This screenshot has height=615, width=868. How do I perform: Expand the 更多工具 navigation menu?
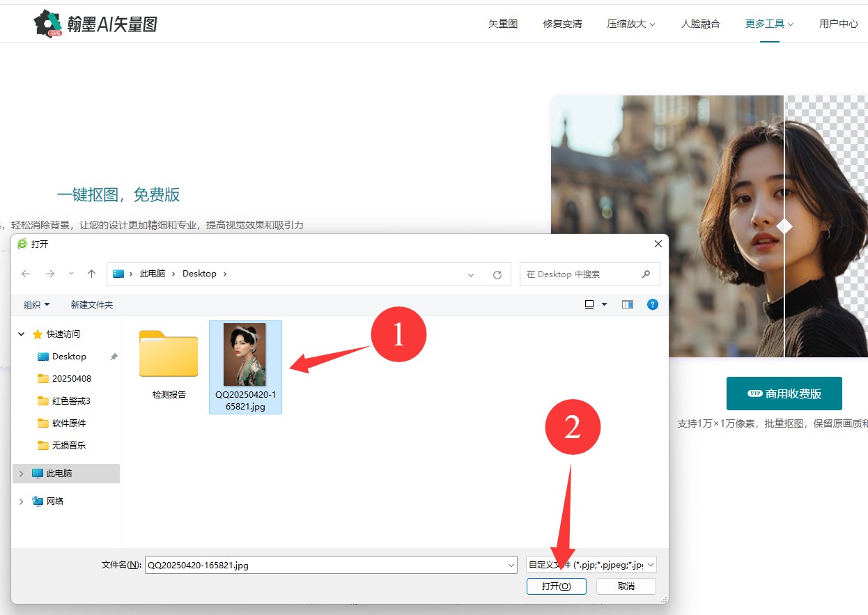(769, 24)
